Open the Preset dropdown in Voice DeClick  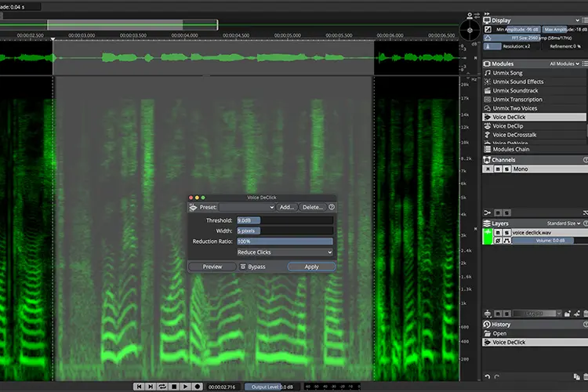[247, 207]
